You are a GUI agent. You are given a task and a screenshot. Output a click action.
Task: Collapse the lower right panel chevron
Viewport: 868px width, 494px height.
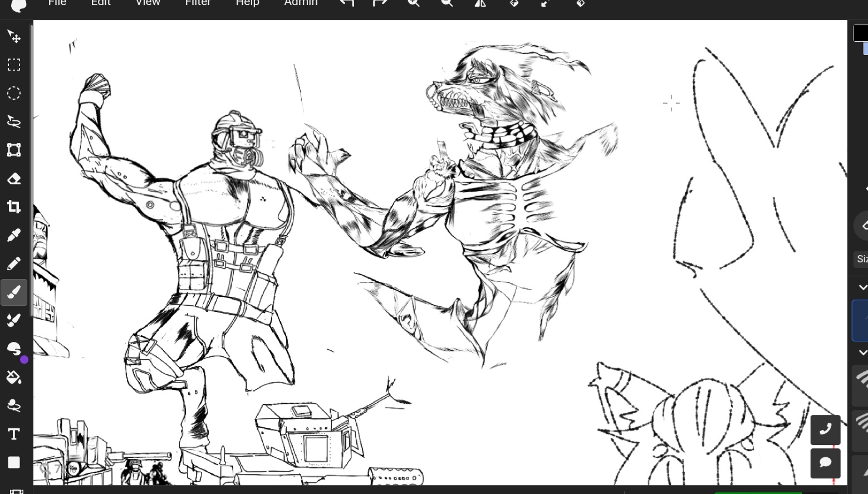(862, 353)
